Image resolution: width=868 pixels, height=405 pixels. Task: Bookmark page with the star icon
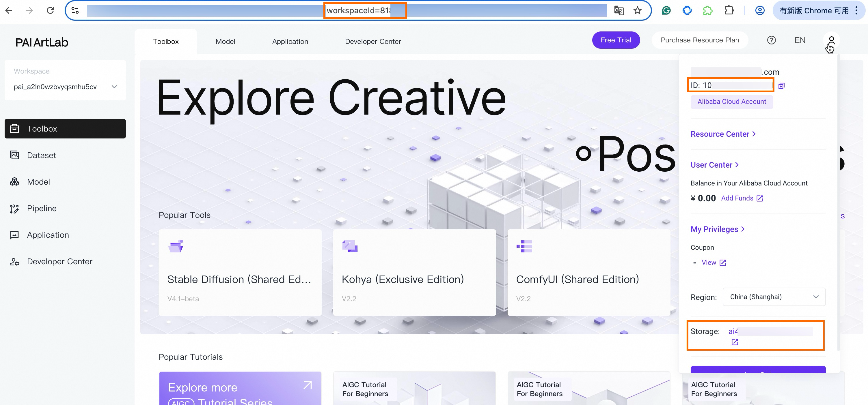pos(637,10)
